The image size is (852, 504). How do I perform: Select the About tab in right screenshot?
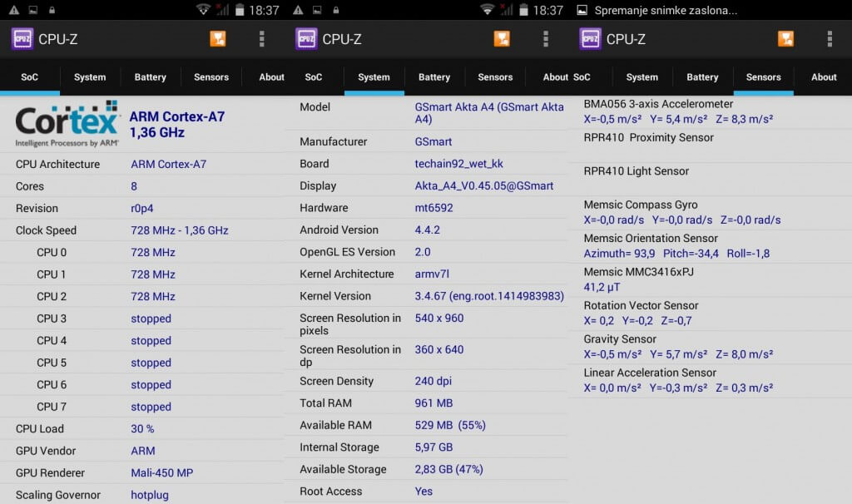824,77
